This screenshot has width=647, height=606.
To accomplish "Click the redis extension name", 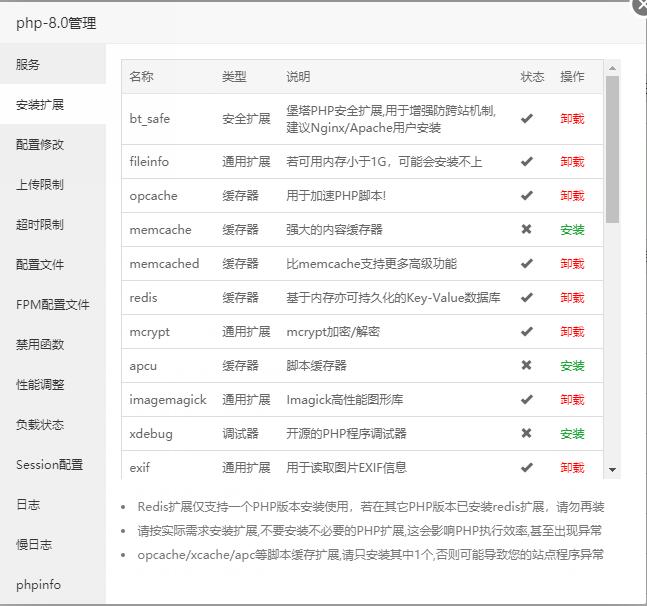I will pos(143,297).
